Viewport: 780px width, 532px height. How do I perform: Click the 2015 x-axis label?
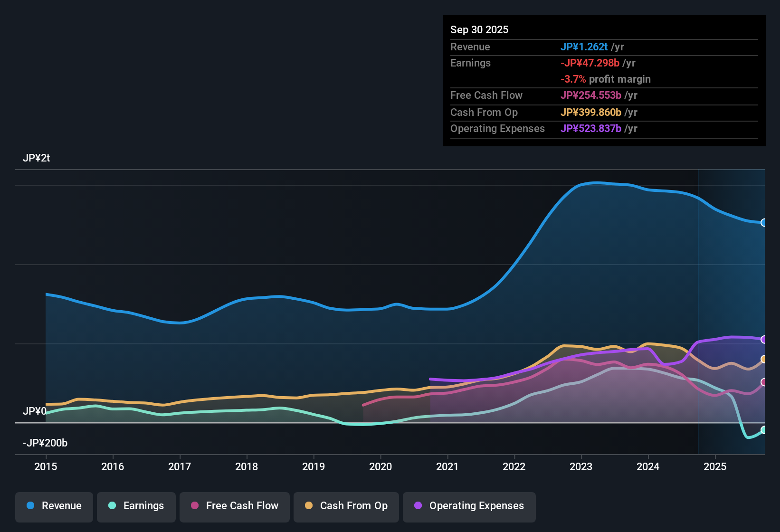pyautogui.click(x=46, y=467)
